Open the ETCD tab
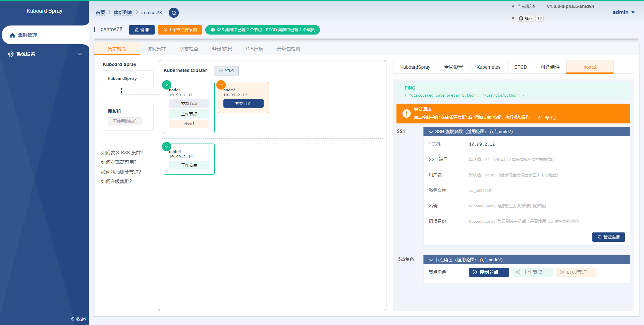This screenshot has width=644, height=325. pos(521,67)
